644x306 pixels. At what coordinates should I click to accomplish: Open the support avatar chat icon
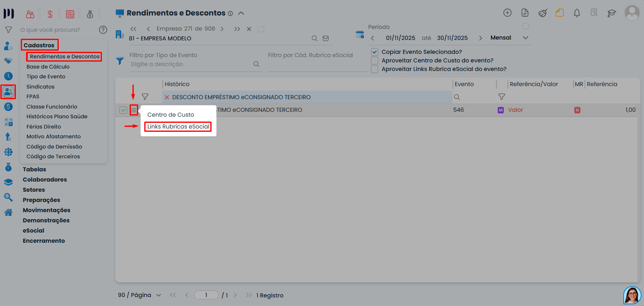pos(632,295)
